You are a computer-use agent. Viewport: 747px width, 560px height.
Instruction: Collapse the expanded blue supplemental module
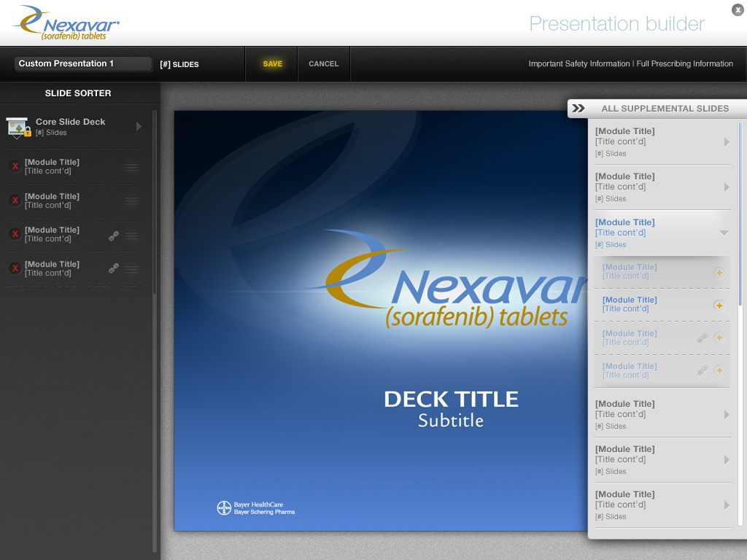[x=724, y=233]
